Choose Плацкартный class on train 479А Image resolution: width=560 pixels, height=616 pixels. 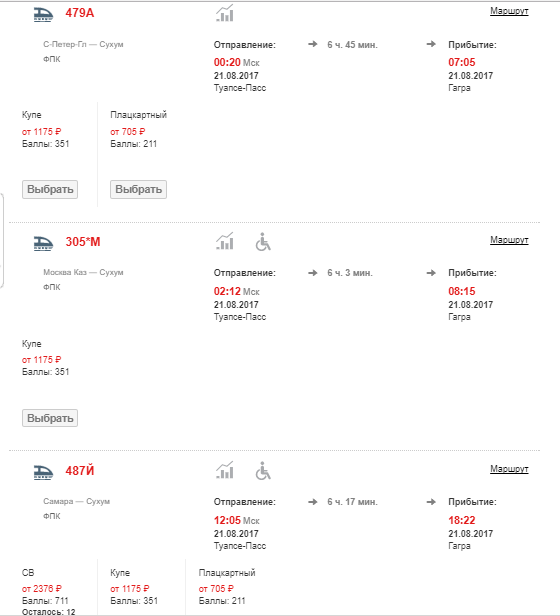pyautogui.click(x=138, y=189)
